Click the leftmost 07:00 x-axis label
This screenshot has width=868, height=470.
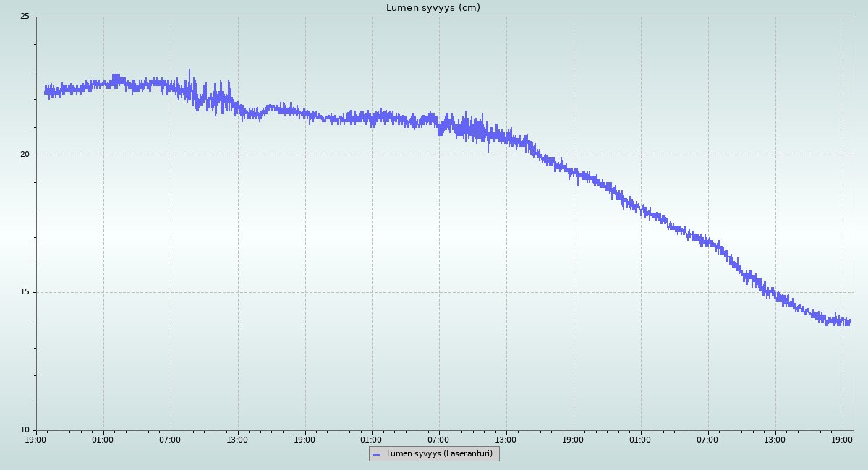click(170, 440)
